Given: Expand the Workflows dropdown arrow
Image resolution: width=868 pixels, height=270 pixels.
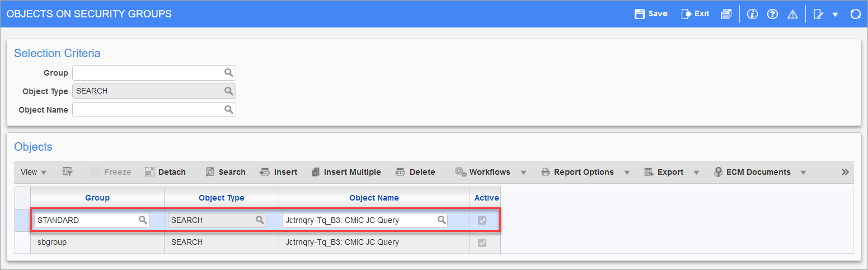Looking at the screenshot, I should coord(523,173).
